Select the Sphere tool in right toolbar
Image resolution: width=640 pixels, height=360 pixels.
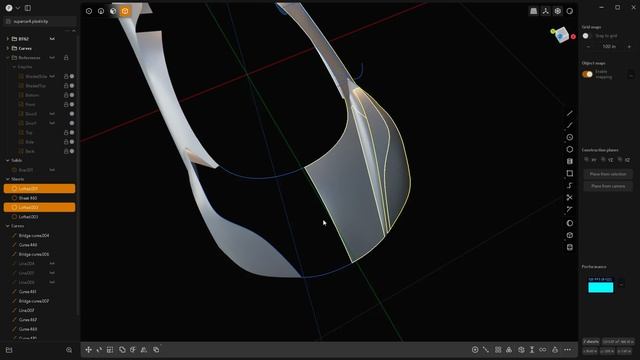pyautogui.click(x=569, y=223)
